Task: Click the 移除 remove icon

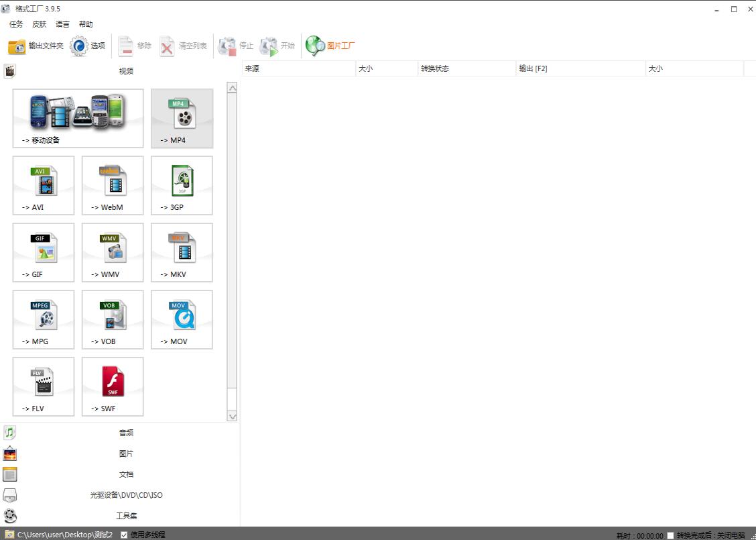Action: click(125, 46)
